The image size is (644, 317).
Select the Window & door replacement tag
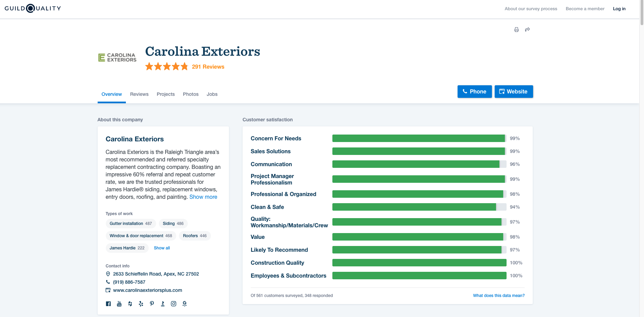coord(141,236)
